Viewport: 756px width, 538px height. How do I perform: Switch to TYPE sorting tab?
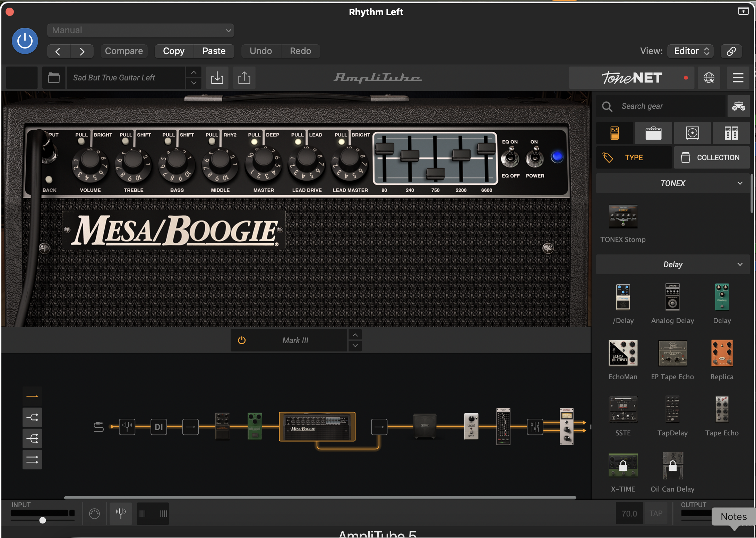point(634,157)
